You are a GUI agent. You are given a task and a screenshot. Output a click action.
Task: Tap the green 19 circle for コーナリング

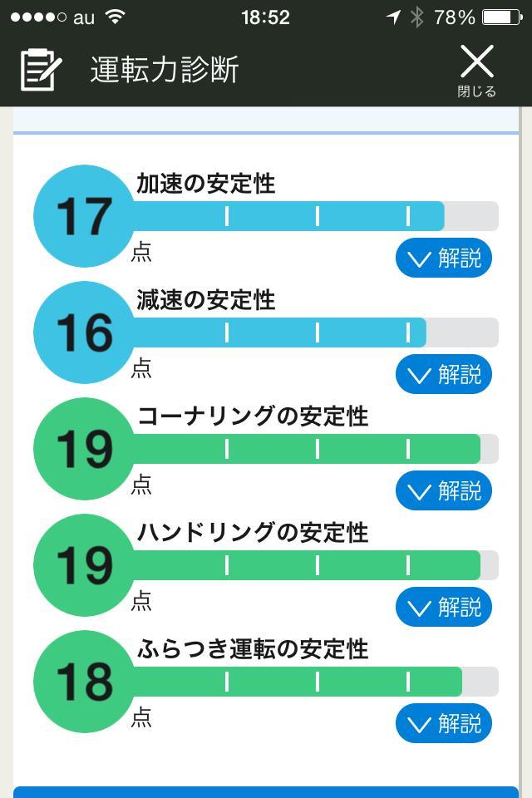coord(85,449)
